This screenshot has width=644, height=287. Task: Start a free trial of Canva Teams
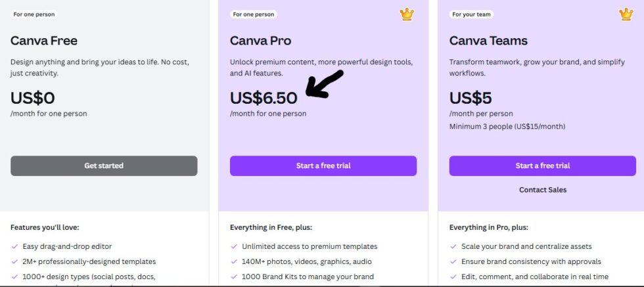pos(542,166)
